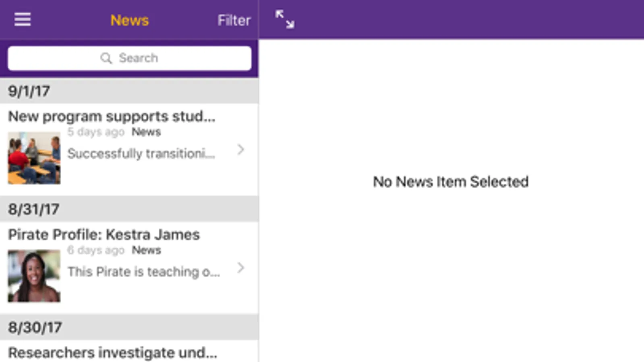
Task: Expand chevron beside 'Successfully transitioni...'
Action: (x=241, y=150)
